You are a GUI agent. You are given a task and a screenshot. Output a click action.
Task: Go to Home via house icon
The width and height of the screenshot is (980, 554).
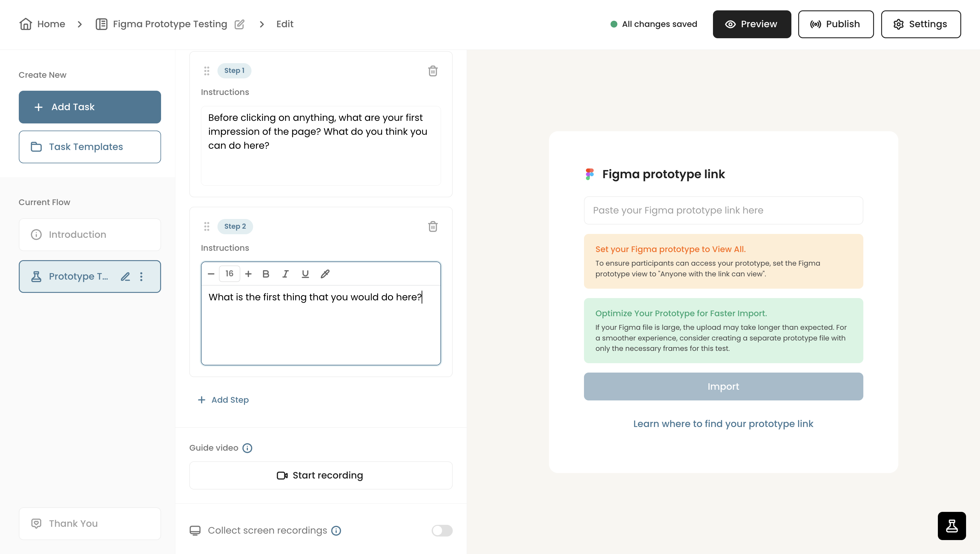click(26, 24)
